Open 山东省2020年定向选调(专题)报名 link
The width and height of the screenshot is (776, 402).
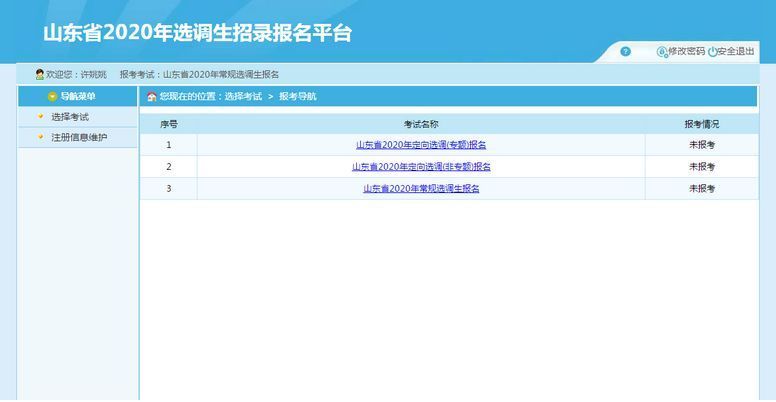pos(421,145)
